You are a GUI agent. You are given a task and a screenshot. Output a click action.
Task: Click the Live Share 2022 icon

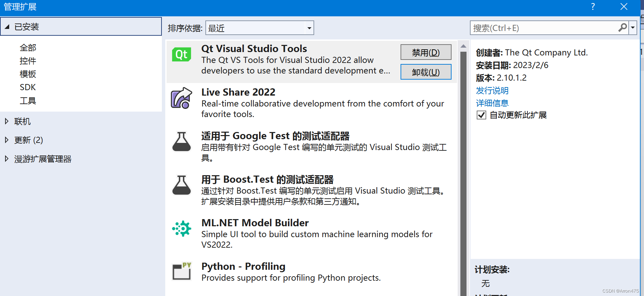[x=182, y=98]
